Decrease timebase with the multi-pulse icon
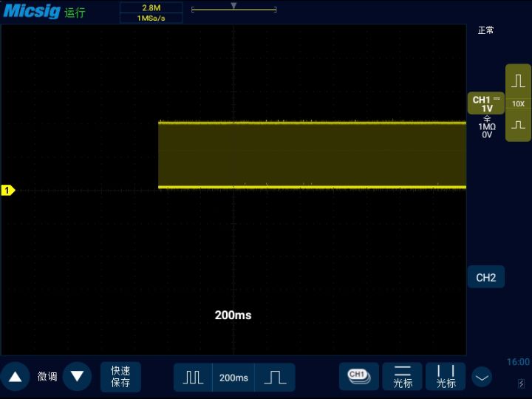Screen dimensions: 532x399 point(193,378)
